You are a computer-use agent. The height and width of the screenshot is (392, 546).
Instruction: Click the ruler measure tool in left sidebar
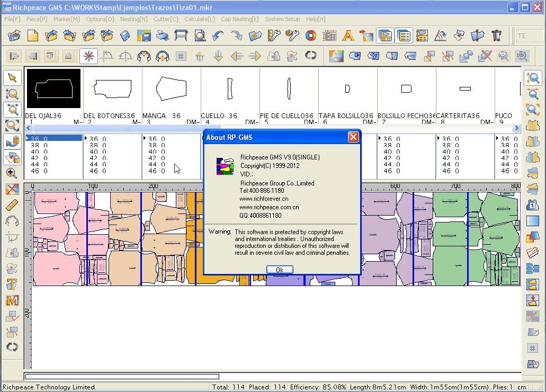(12, 205)
